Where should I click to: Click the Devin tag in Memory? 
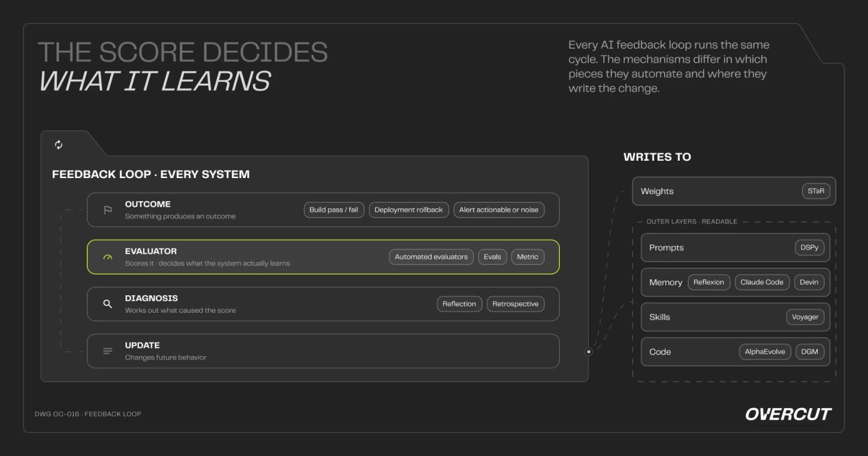pyautogui.click(x=809, y=282)
